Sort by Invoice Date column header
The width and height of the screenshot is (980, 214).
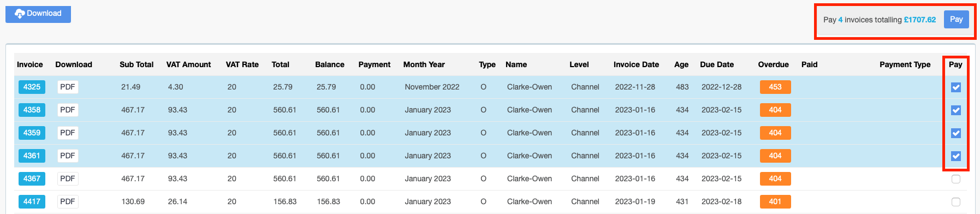pyautogui.click(x=636, y=64)
